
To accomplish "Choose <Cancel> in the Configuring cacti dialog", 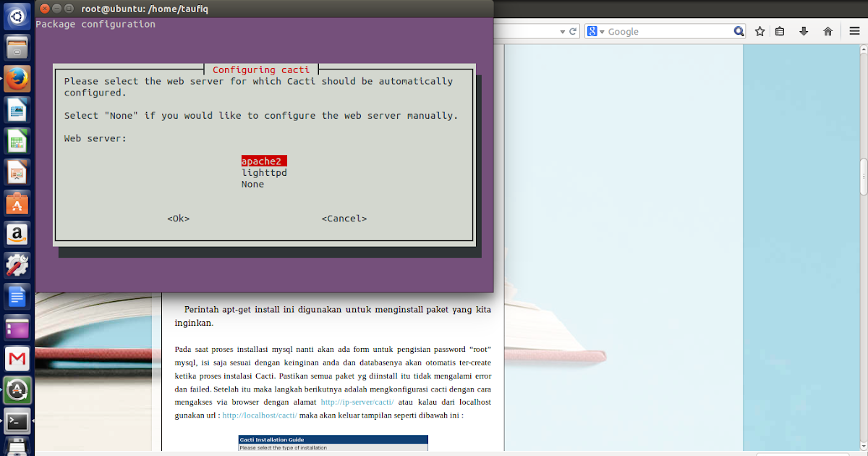I will [344, 218].
